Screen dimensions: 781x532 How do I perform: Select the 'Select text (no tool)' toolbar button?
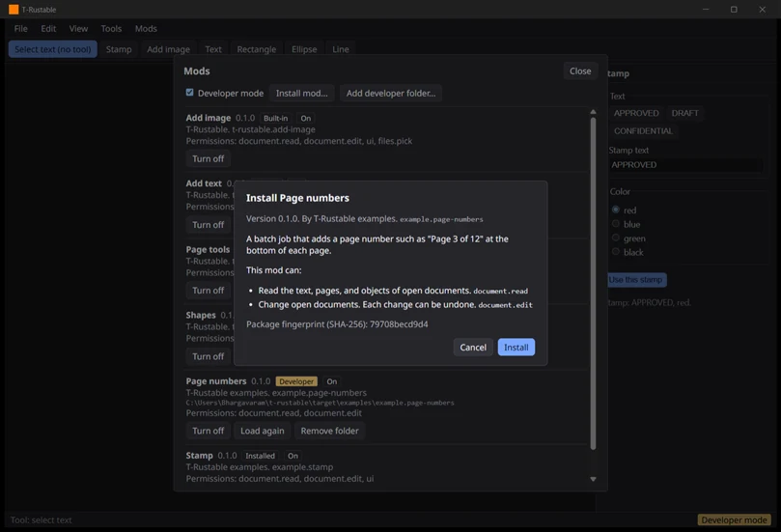pos(53,49)
